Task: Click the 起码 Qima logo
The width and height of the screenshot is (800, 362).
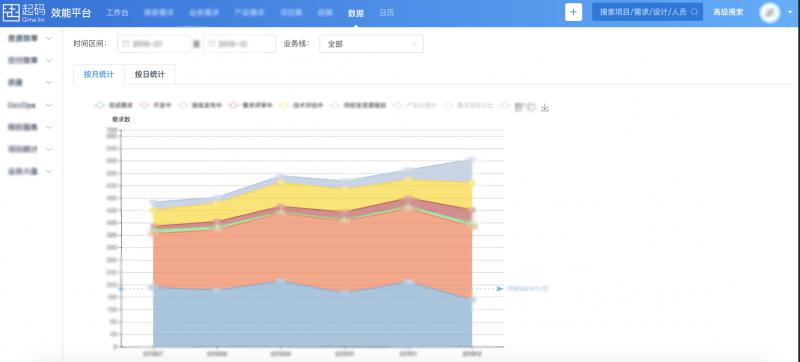Action: [x=24, y=13]
